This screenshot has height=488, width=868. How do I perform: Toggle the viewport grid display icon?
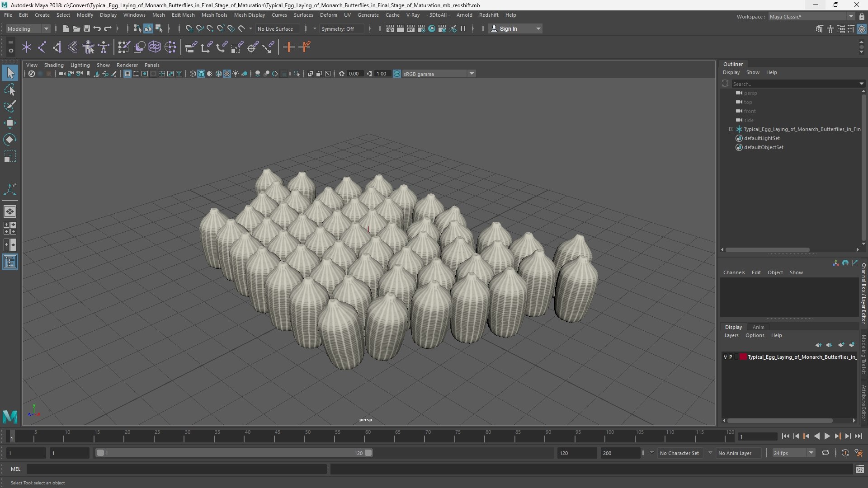pyautogui.click(x=127, y=74)
